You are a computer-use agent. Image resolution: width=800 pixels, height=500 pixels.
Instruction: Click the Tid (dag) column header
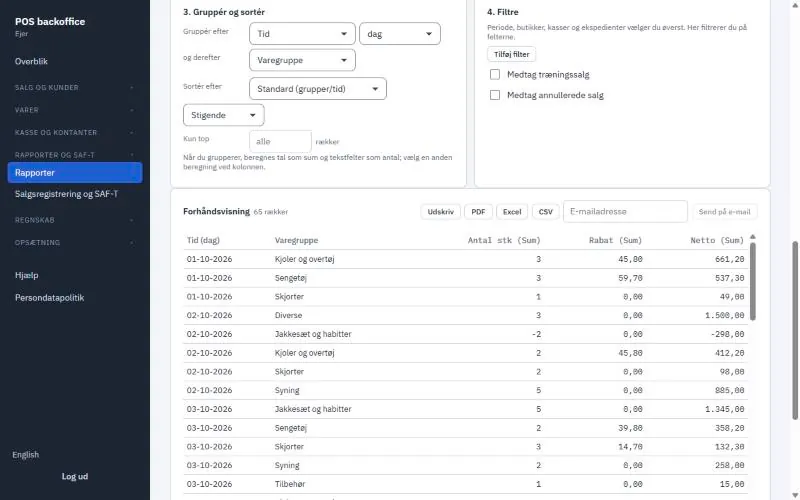[x=203, y=240]
